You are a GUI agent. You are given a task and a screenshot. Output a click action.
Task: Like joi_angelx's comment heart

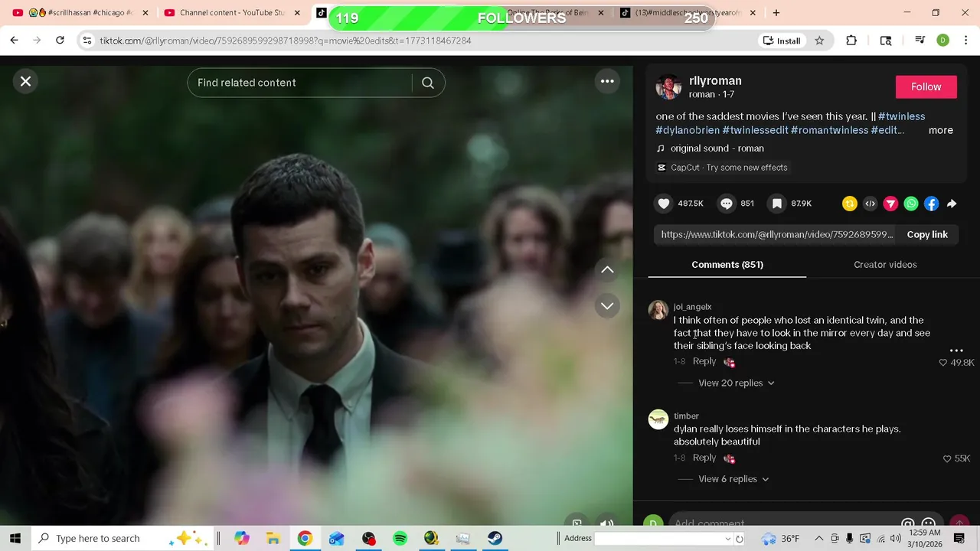click(943, 363)
